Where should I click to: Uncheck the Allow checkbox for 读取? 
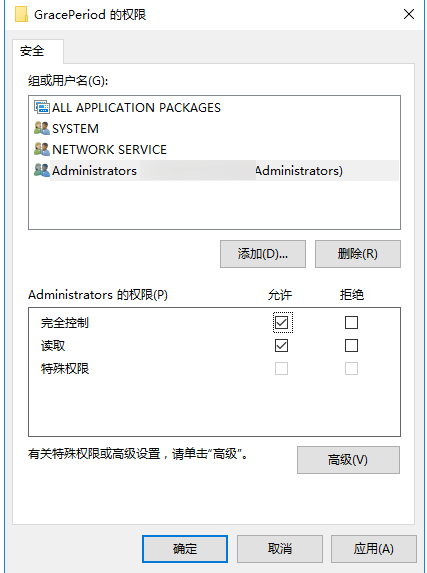(x=281, y=345)
